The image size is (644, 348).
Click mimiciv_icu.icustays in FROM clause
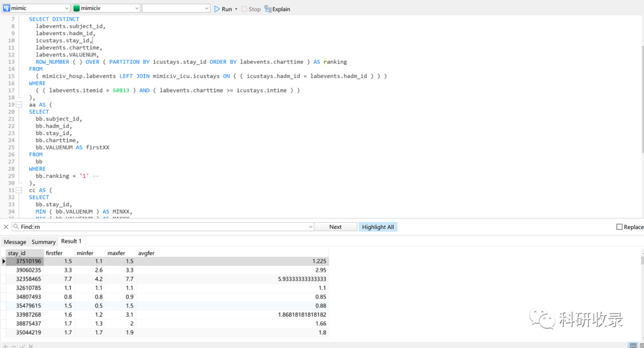coord(186,76)
